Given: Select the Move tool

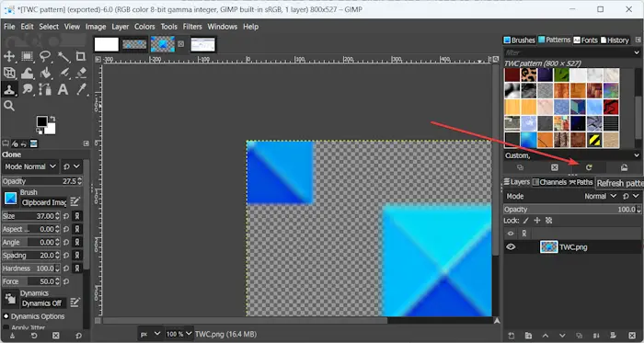Looking at the screenshot, I should click(9, 56).
